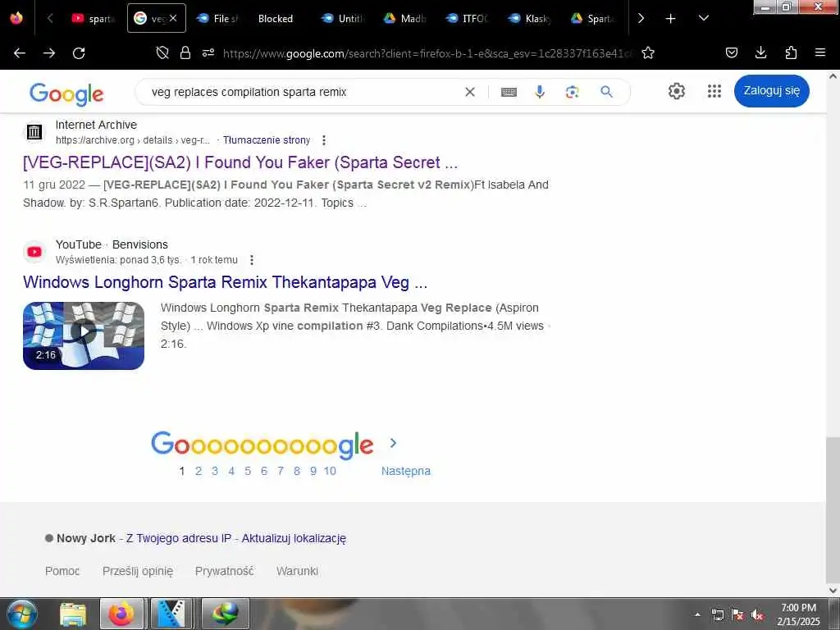Click the page vertical scrollbar thumb
Viewport: 840px width, 630px height.
coord(833,509)
